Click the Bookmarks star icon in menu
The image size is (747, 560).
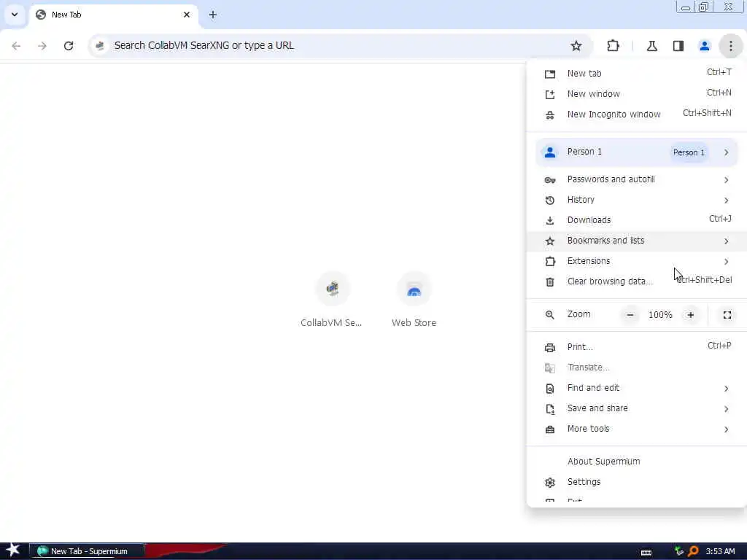tap(550, 241)
